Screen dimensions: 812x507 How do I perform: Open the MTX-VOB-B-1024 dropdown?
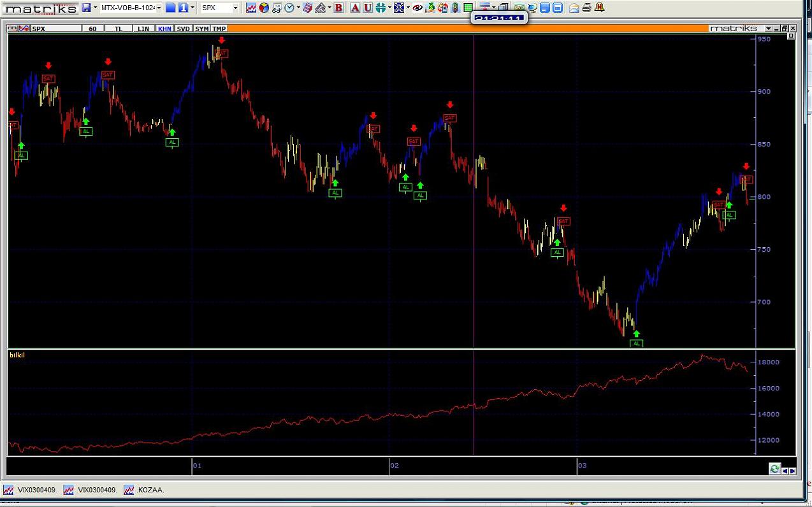[x=158, y=8]
